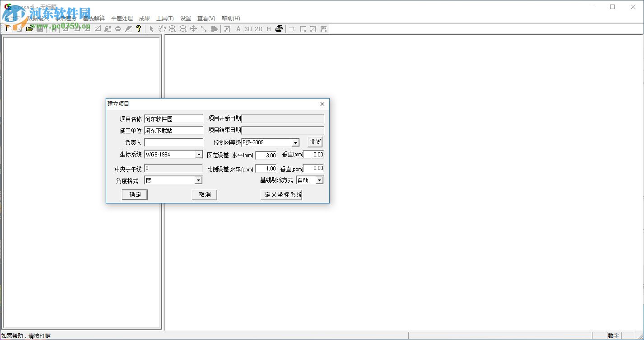Click the question mark help icon

[139, 28]
